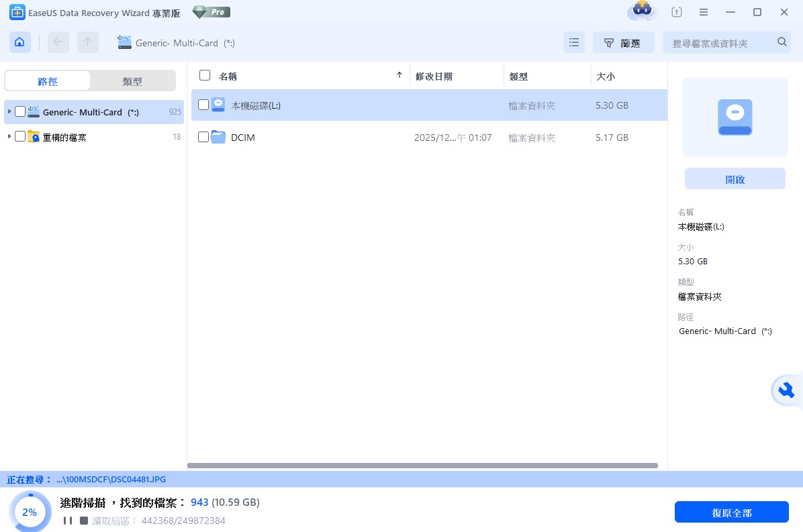Image resolution: width=803 pixels, height=532 pixels.
Task: Click the sort arrow in 名稱 column
Action: (399, 75)
